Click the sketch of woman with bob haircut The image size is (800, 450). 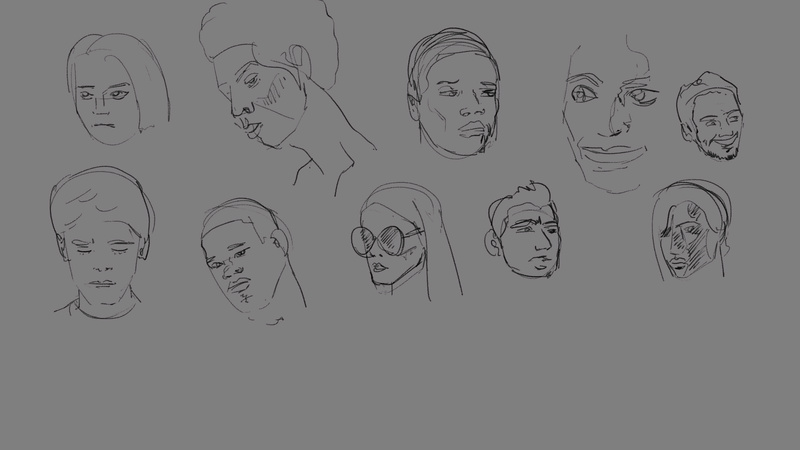click(x=118, y=89)
